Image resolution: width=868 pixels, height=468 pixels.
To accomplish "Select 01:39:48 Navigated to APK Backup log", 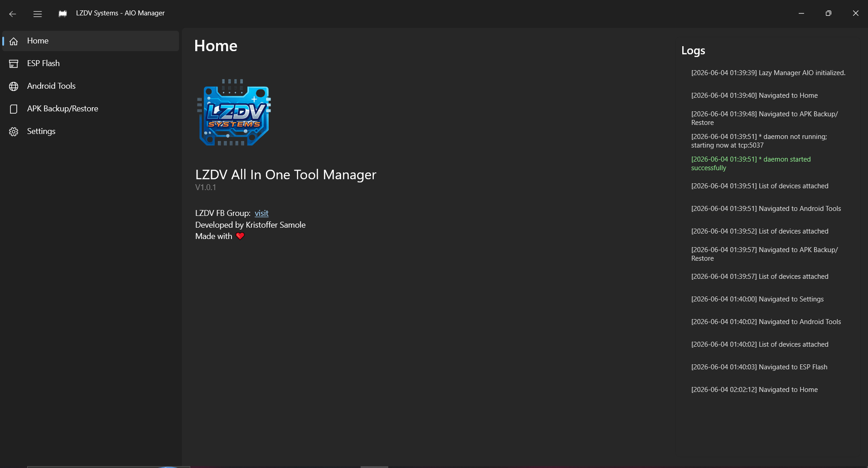I will 765,118.
